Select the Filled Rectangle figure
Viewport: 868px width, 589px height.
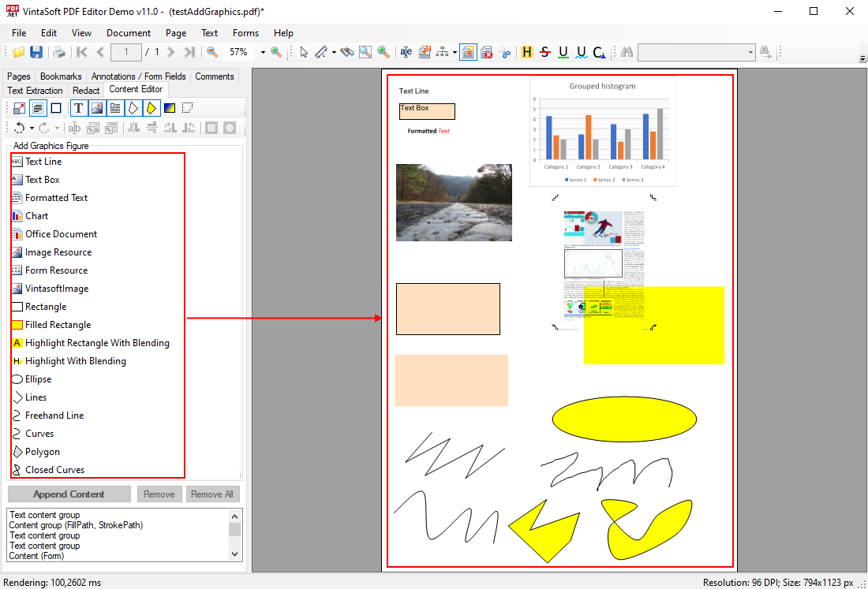click(58, 325)
